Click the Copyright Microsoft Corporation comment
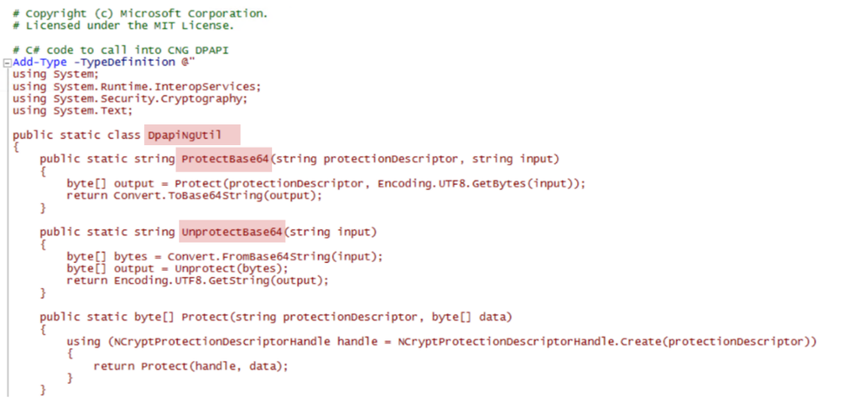The image size is (868, 401). click(x=140, y=13)
